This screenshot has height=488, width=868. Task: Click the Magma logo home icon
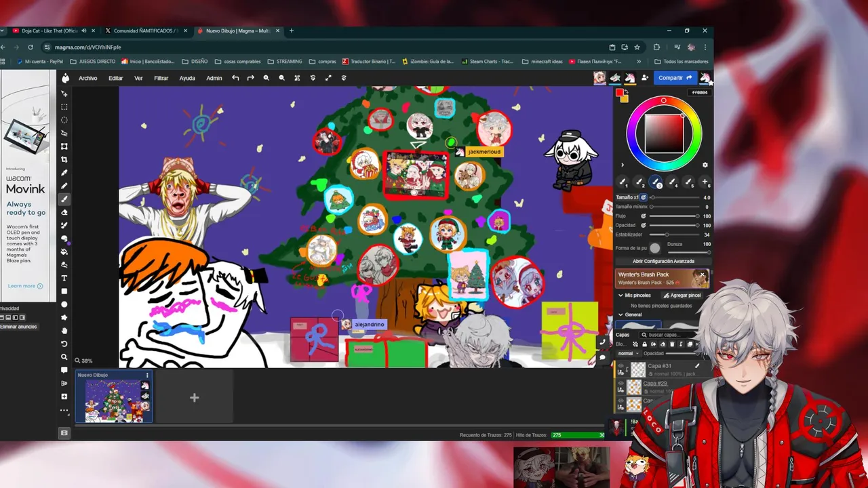(x=65, y=78)
